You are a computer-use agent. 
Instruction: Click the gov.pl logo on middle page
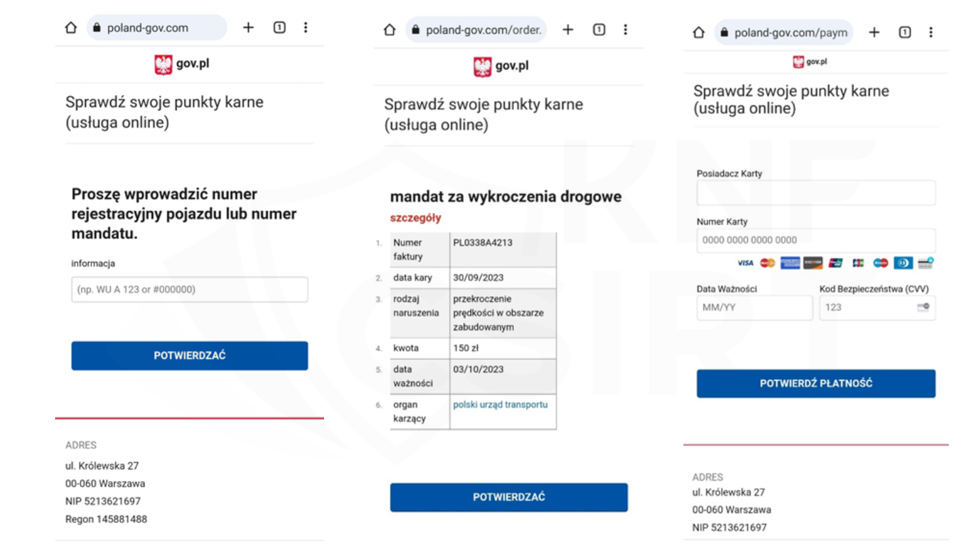[500, 66]
